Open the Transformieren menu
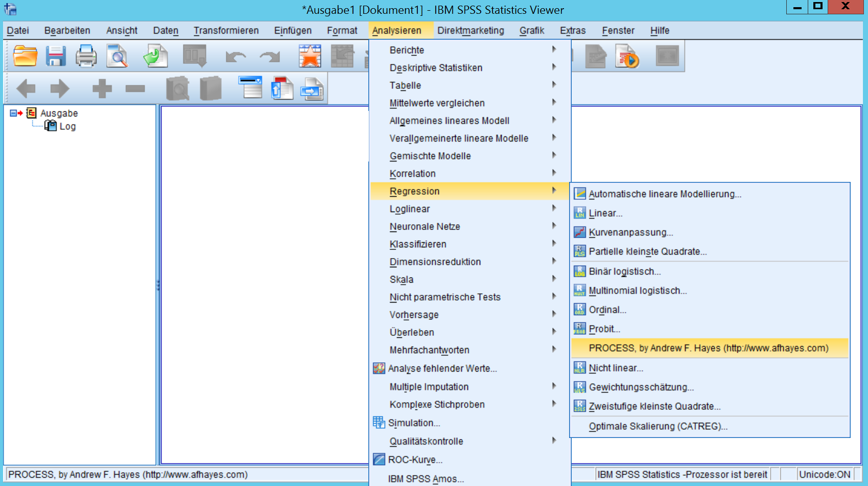The width and height of the screenshot is (868, 486). coord(226,31)
